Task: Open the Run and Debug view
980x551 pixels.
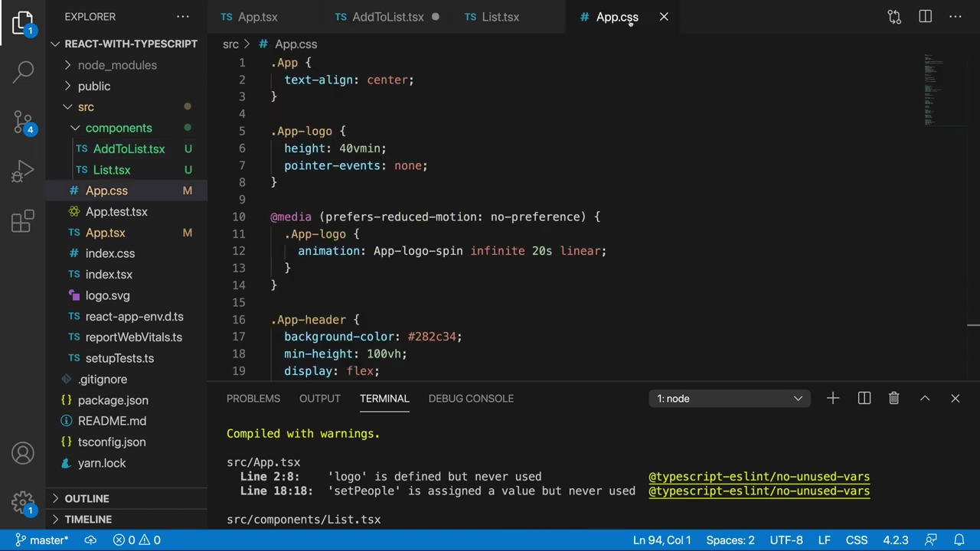Action: coord(23,171)
